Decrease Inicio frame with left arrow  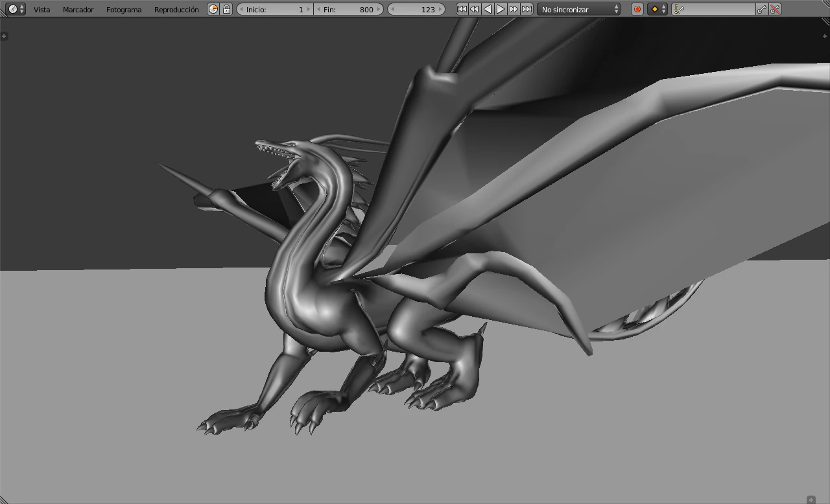(241, 9)
